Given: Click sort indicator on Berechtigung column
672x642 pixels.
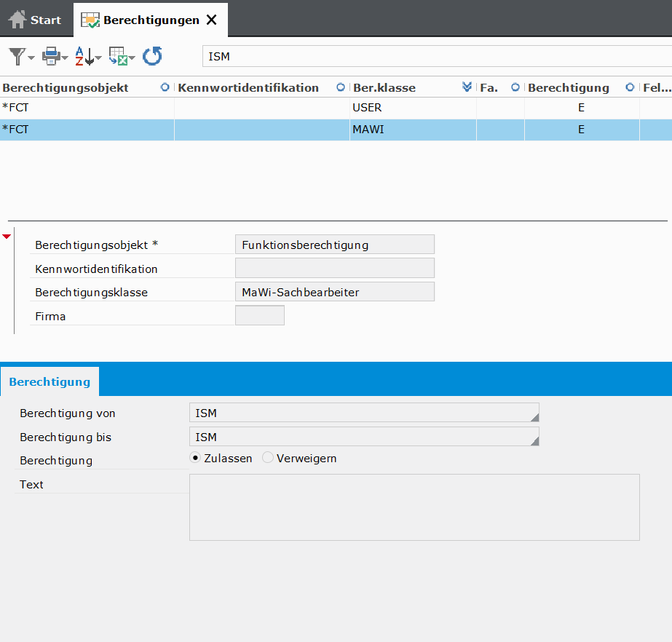Looking at the screenshot, I should pos(630,87).
